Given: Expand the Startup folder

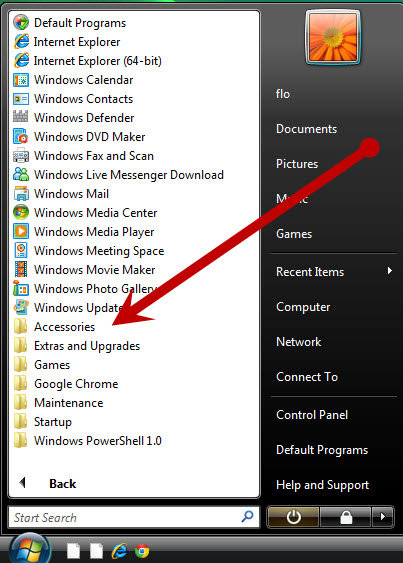Looking at the screenshot, I should [x=43, y=422].
